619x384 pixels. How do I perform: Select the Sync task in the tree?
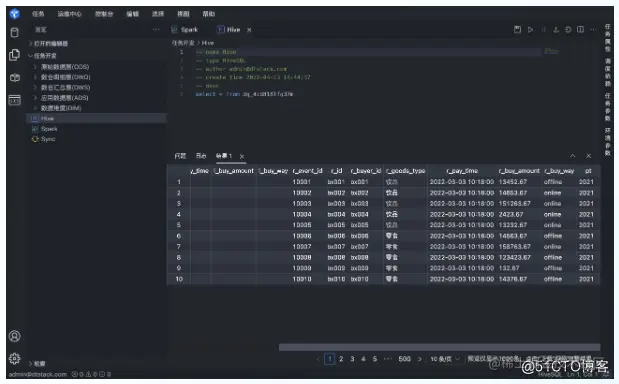(48, 139)
